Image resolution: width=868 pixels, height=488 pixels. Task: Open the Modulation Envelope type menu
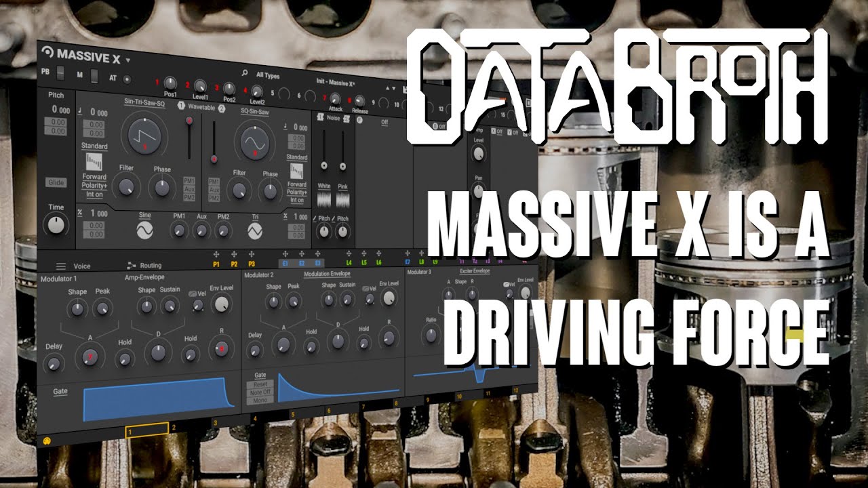coord(327,274)
